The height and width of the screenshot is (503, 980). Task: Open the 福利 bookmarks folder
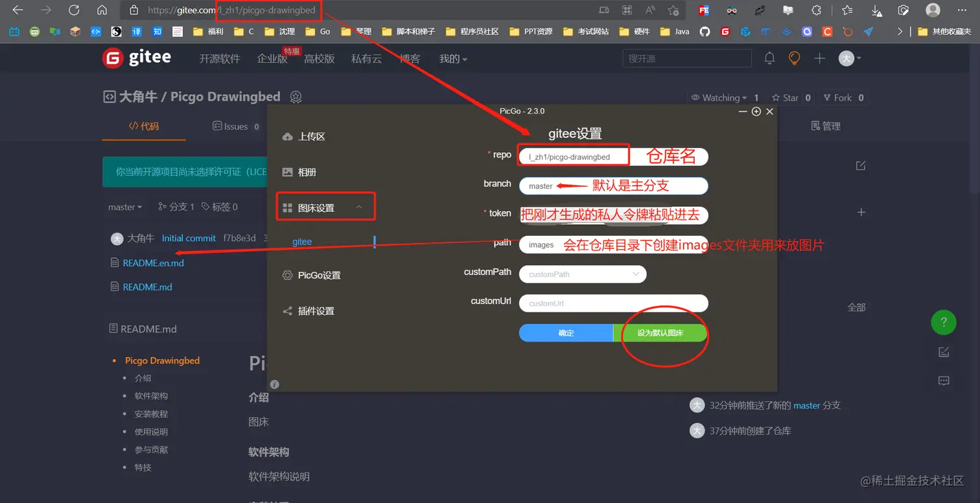click(208, 31)
